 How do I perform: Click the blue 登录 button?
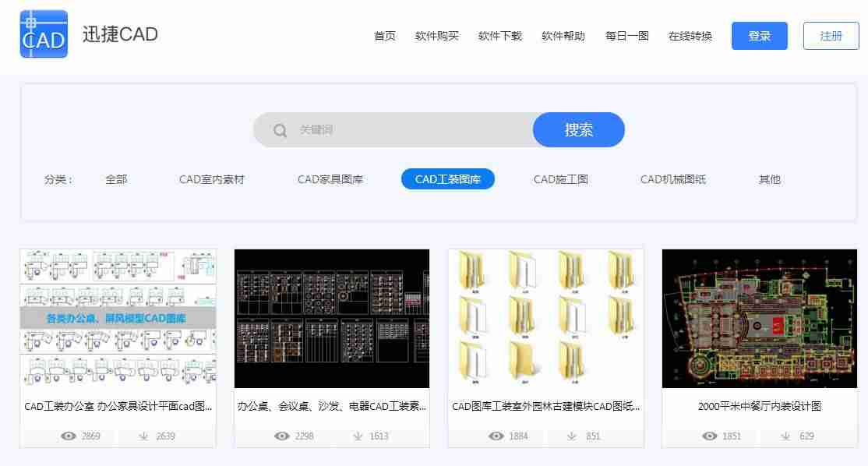pyautogui.click(x=760, y=36)
